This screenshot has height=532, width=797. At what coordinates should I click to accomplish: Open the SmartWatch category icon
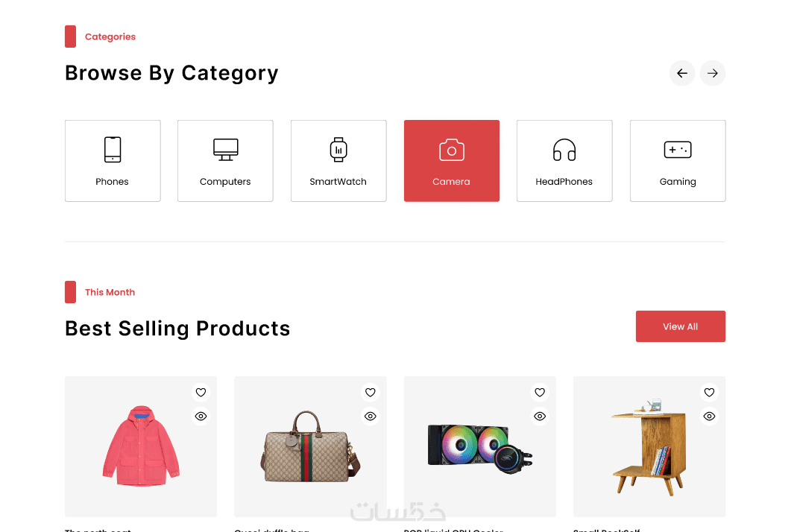(x=338, y=150)
